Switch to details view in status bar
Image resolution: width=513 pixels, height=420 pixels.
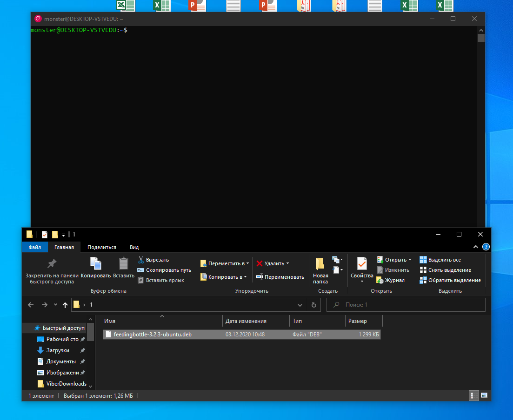click(472, 395)
